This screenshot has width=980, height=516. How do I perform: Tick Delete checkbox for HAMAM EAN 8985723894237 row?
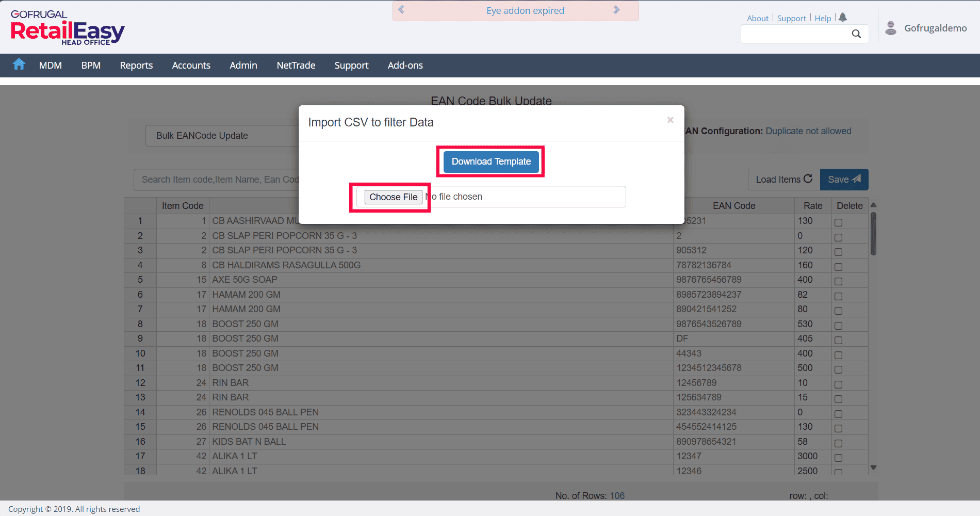tap(839, 296)
